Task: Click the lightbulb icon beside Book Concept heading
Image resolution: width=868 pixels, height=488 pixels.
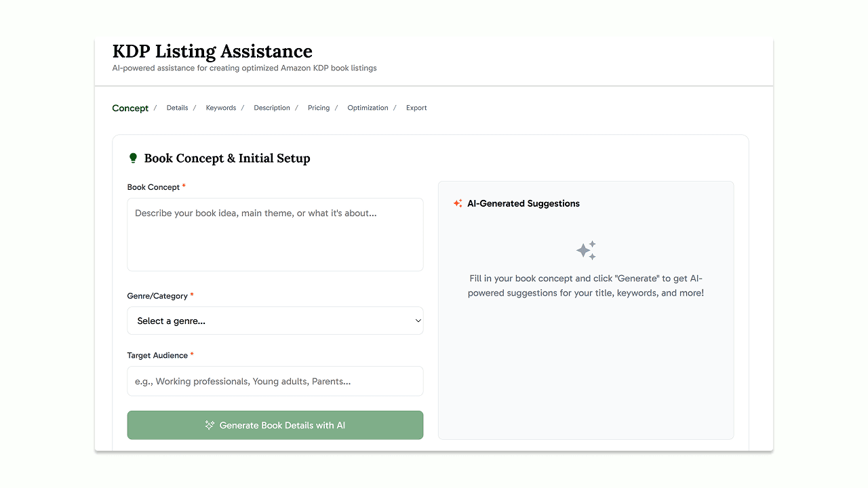Action: pos(134,157)
